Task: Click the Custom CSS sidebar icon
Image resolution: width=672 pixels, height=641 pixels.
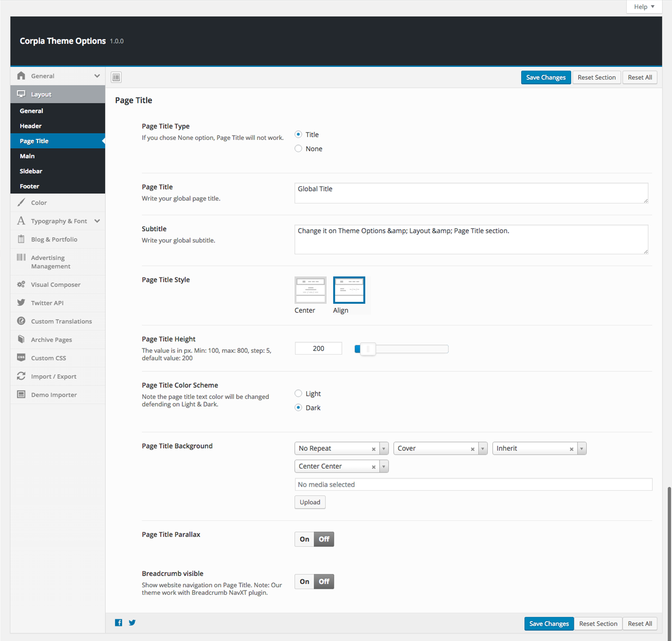Action: [21, 358]
